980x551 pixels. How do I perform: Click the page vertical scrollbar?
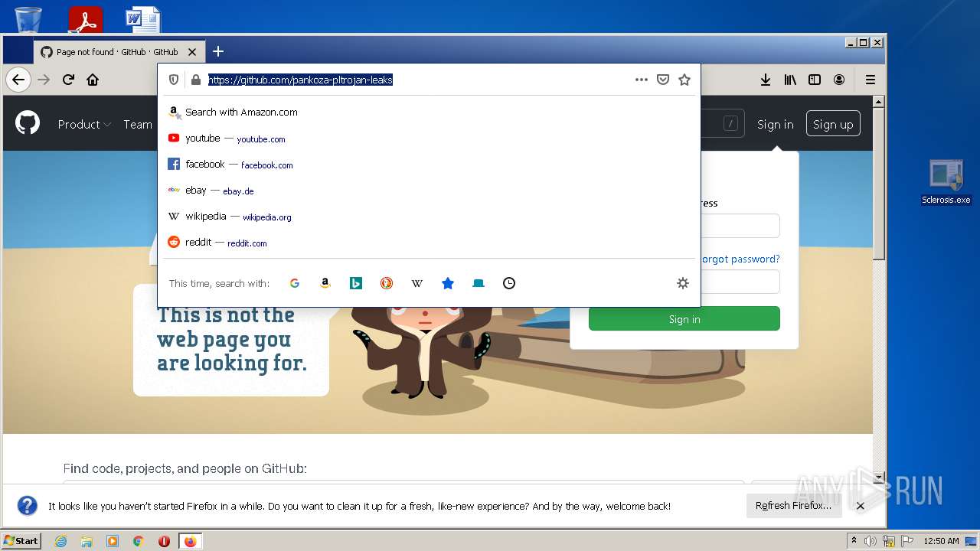[879, 184]
